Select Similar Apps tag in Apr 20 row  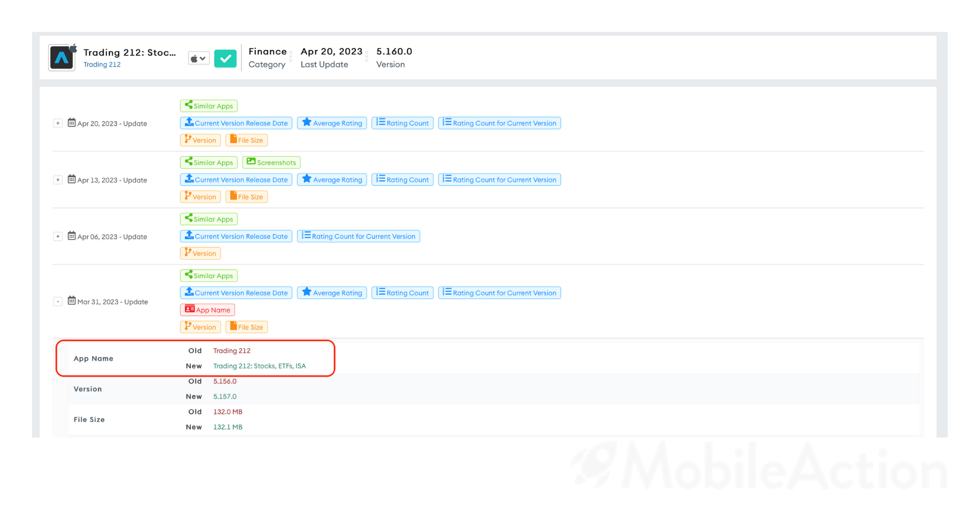point(209,106)
